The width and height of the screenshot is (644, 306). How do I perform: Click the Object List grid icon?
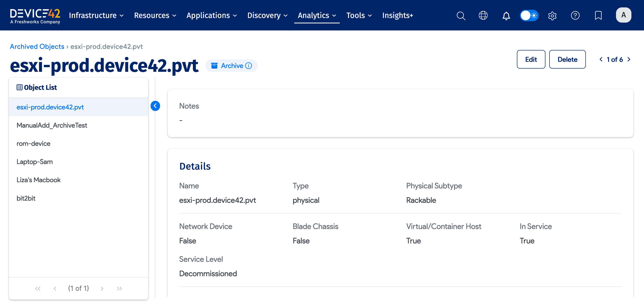(19, 87)
